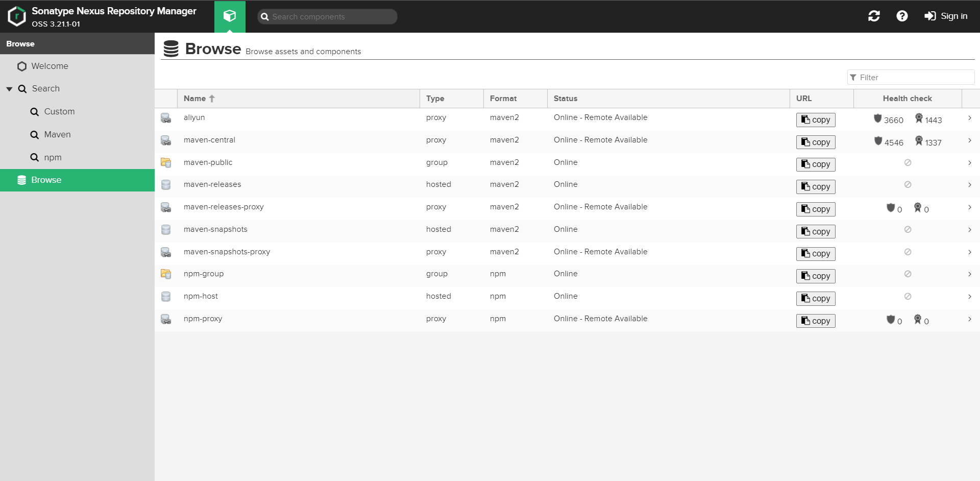980x481 pixels.
Task: Expand the maven-snapshots-proxy row chevron
Action: tap(970, 252)
